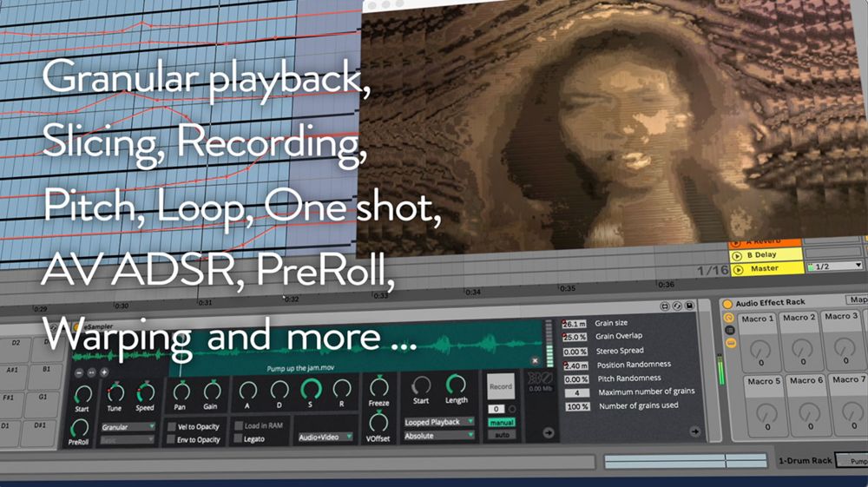
Task: Select the auto record mode
Action: tap(502, 435)
